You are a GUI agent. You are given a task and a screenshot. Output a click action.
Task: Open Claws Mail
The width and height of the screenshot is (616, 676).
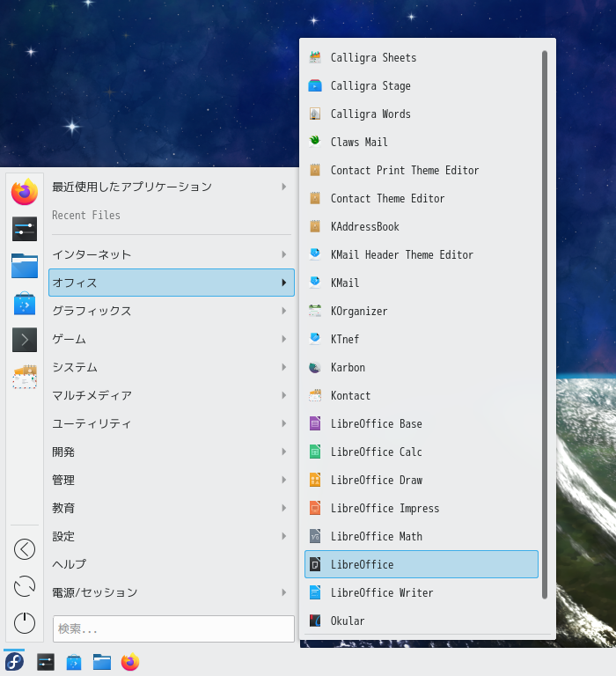[422, 142]
